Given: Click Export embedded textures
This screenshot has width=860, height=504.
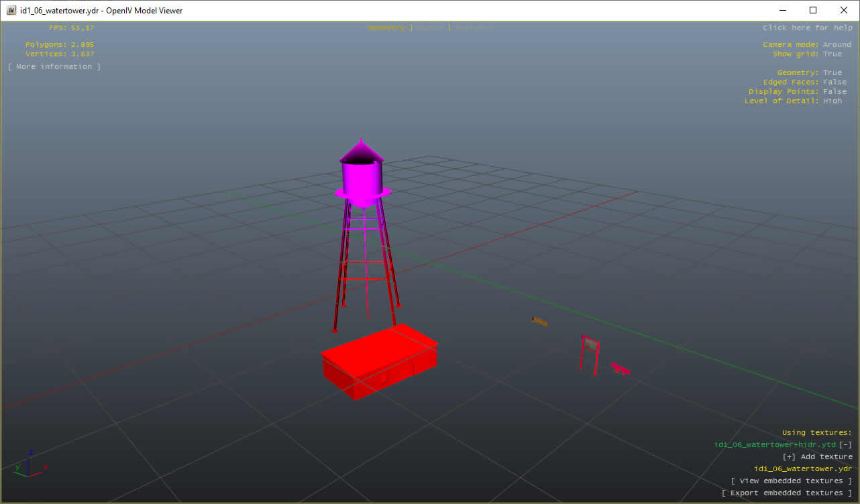Looking at the screenshot, I should point(792,493).
